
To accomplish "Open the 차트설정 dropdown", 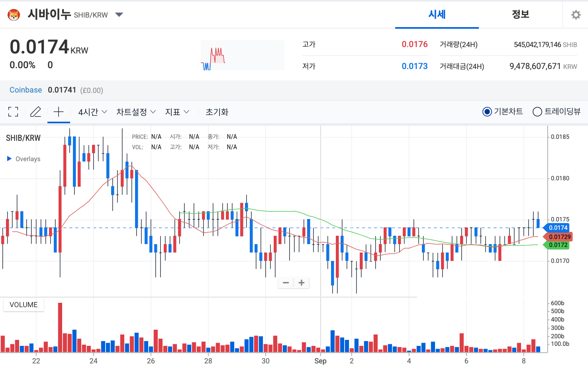I will [136, 112].
